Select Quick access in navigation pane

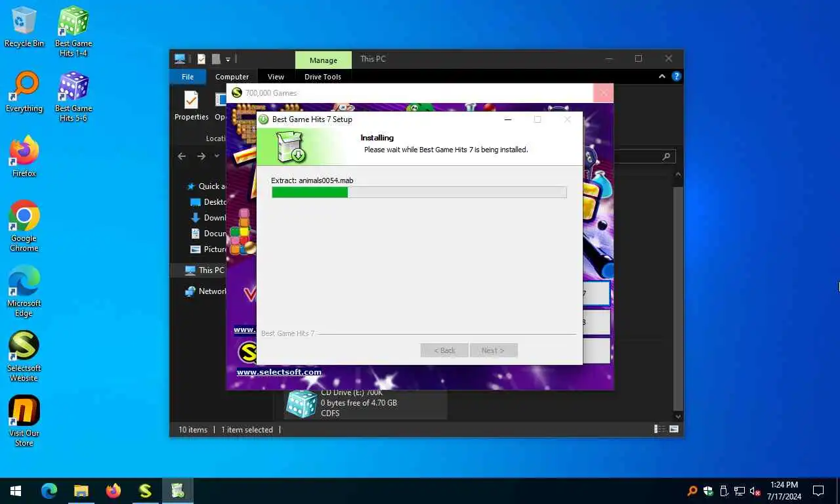[x=205, y=186]
